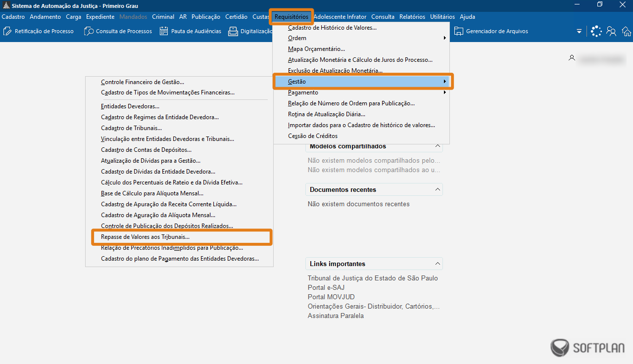633x364 pixels.
Task: Open the Adolescente Infrator menu
Action: click(340, 17)
